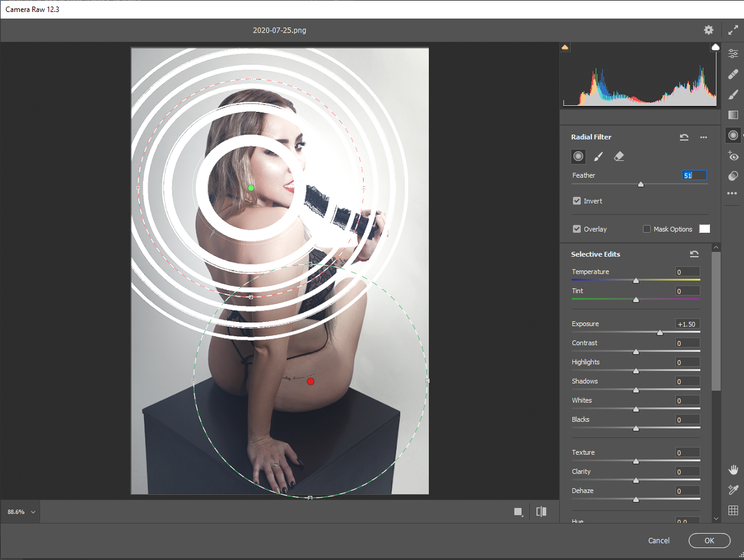This screenshot has width=744, height=560.
Task: Toggle default settings square icon
Action: click(519, 512)
